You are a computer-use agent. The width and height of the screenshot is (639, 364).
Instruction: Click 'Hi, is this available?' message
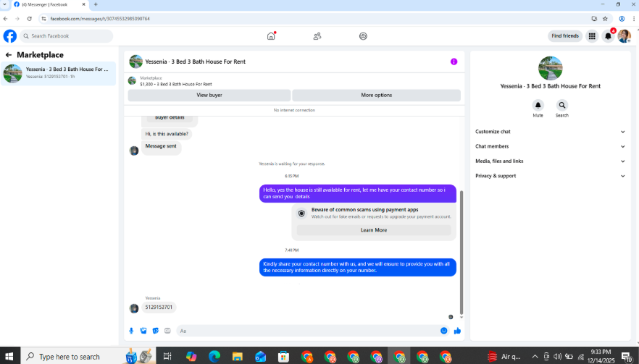click(x=167, y=134)
